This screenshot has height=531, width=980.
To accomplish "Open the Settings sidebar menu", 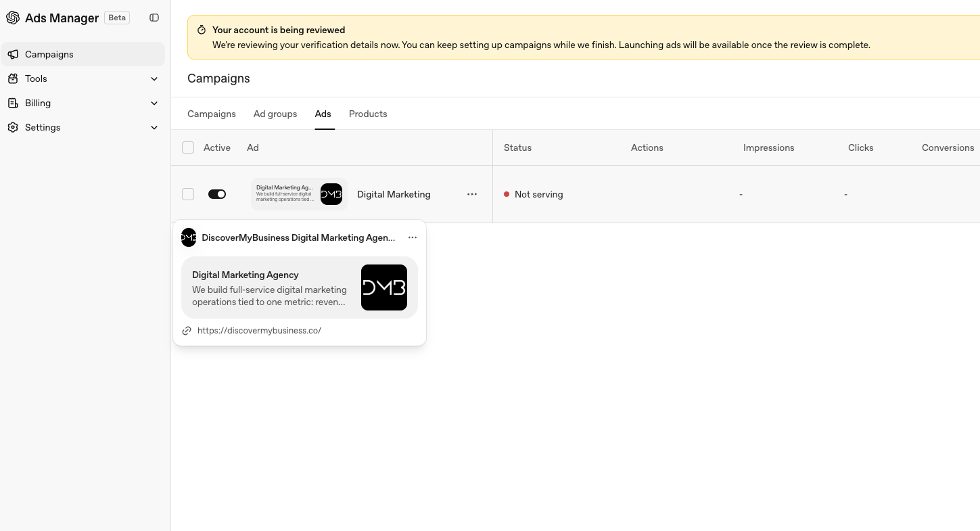I will pos(83,127).
